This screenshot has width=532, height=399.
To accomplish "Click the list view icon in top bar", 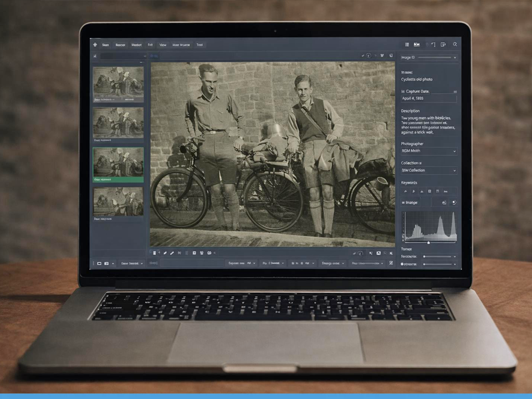I will point(407,44).
